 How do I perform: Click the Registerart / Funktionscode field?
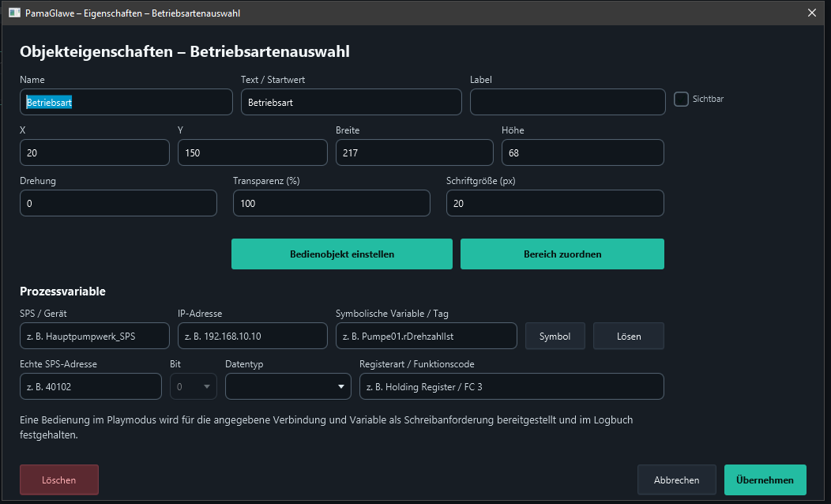click(511, 386)
